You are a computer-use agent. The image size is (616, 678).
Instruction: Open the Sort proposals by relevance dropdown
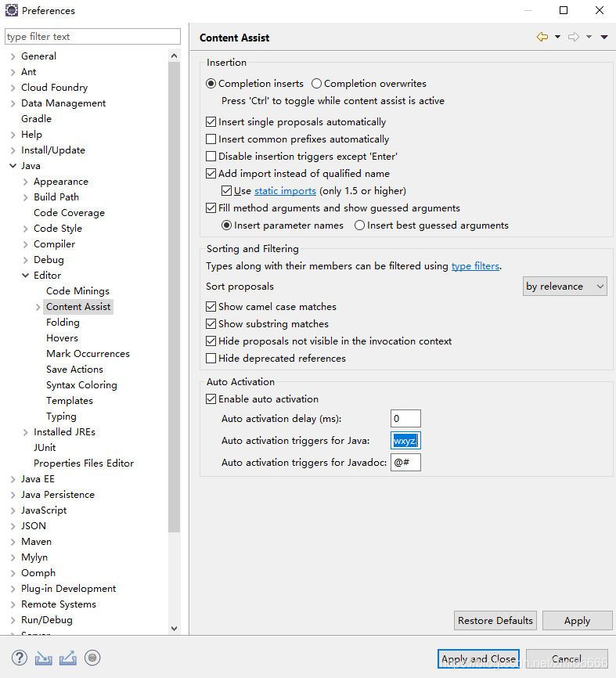(564, 287)
